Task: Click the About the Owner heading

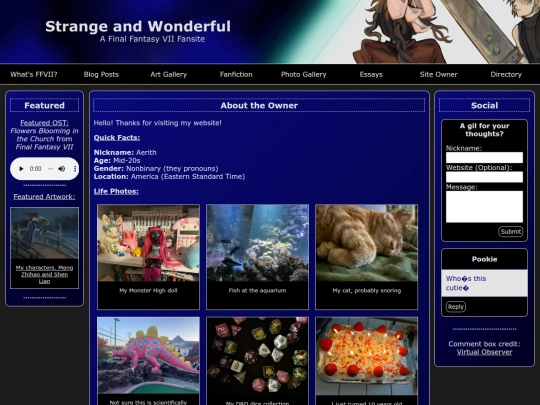Action: click(x=259, y=105)
